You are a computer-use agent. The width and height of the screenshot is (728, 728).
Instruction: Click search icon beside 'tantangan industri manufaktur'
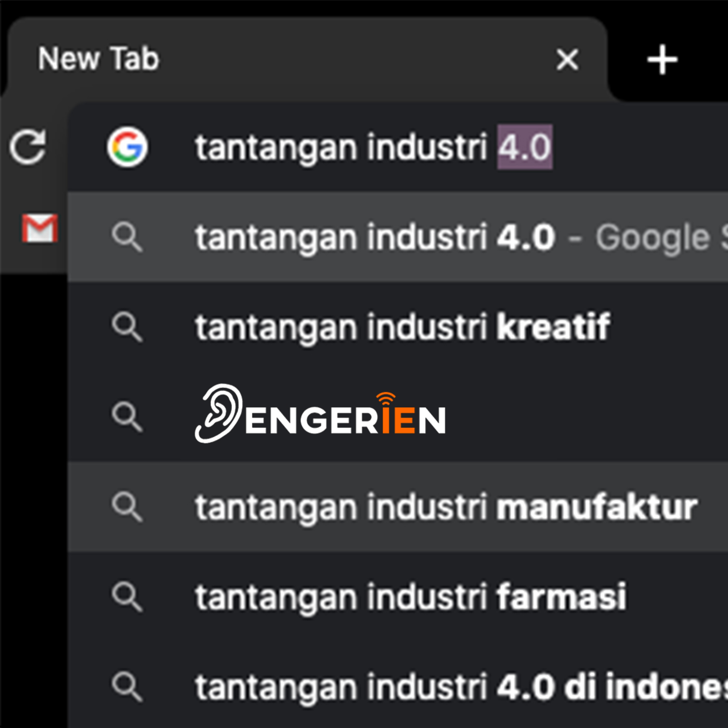click(x=127, y=507)
